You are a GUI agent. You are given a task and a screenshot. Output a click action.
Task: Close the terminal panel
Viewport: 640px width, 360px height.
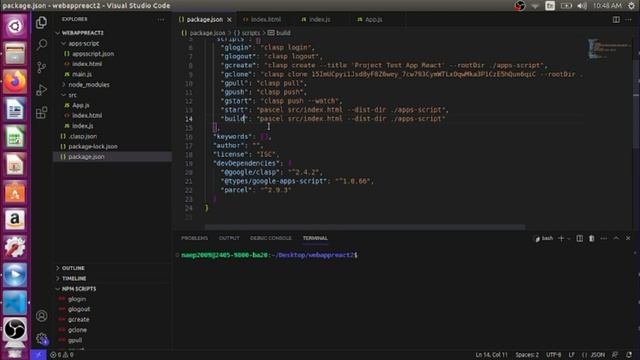pyautogui.click(x=628, y=238)
